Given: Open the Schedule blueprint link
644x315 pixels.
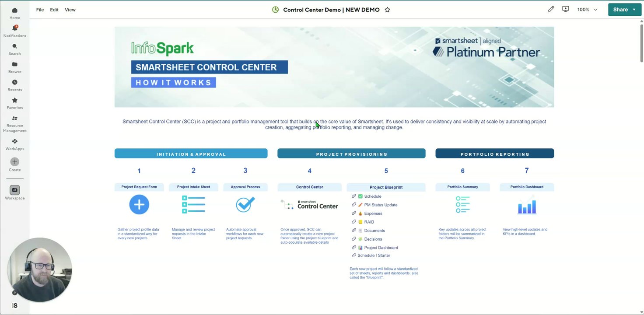Looking at the screenshot, I should pos(373,196).
